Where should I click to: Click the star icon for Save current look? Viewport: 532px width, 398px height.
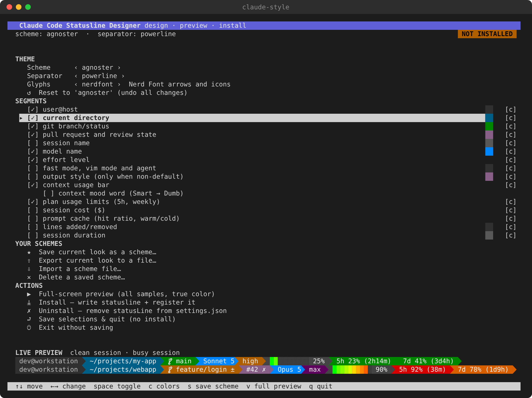pyautogui.click(x=29, y=252)
